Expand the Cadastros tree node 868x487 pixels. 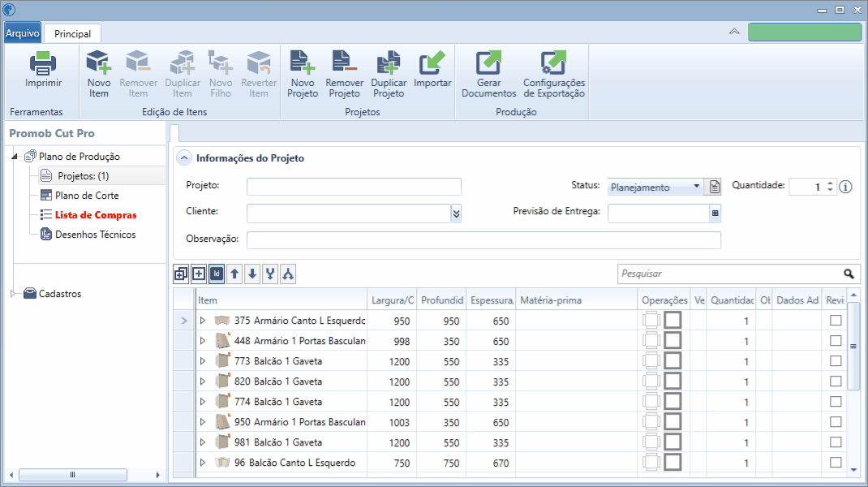tap(13, 294)
